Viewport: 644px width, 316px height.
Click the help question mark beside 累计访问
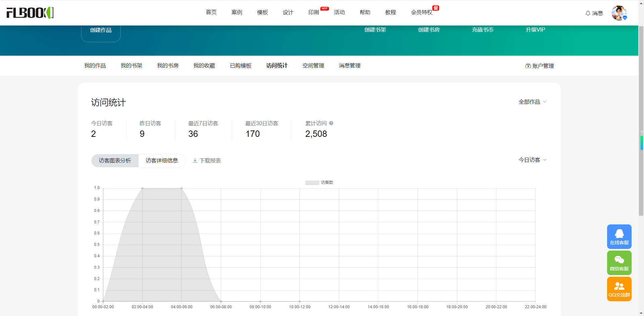331,123
